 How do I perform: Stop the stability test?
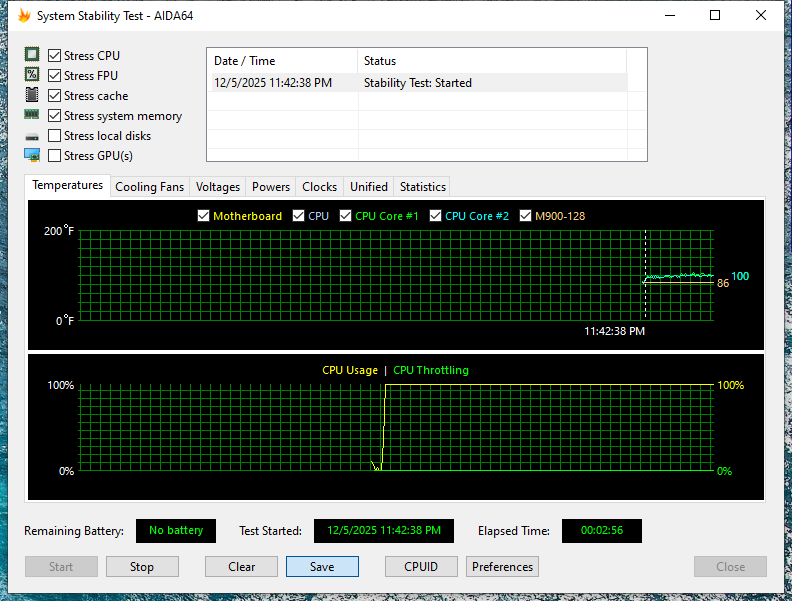(x=142, y=567)
